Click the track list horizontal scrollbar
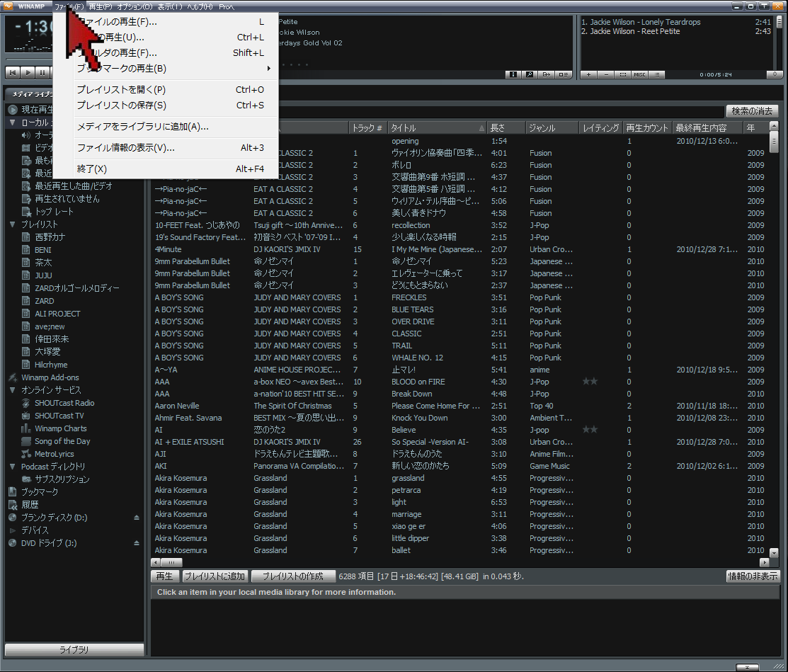The image size is (788, 672). [x=459, y=562]
